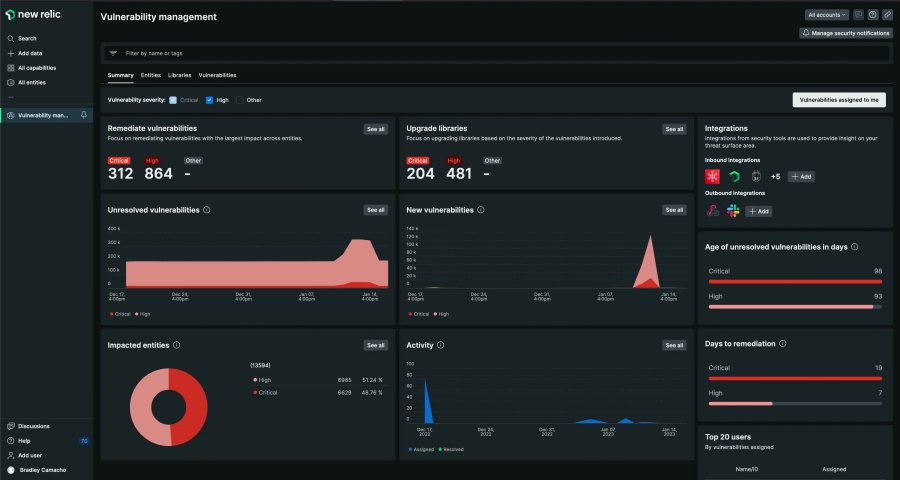The image size is (900, 480).
Task: Copy permalink using the link icon
Action: pyautogui.click(x=886, y=15)
